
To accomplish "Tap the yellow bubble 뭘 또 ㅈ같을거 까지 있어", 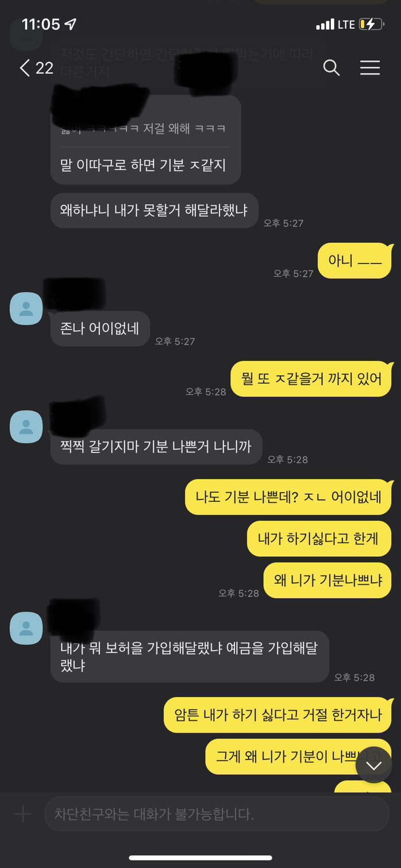I will (311, 379).
